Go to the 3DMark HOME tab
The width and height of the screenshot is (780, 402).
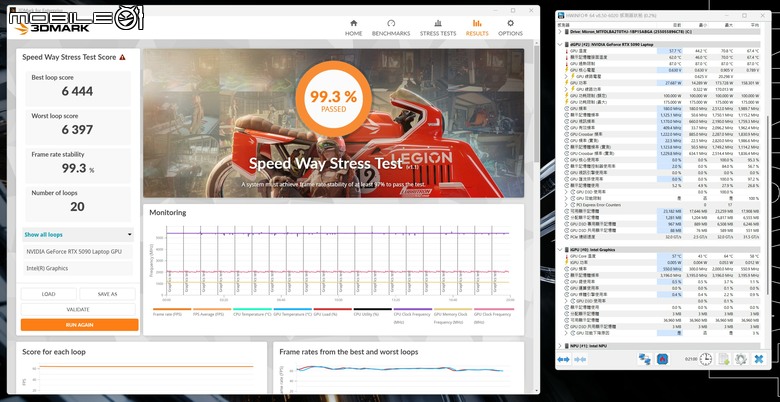coord(353,28)
